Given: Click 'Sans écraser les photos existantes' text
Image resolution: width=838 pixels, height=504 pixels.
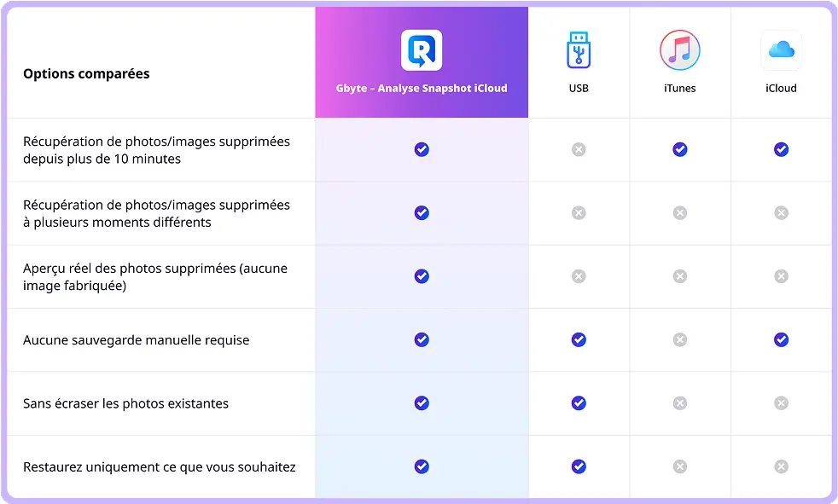Looking at the screenshot, I should tap(125, 403).
